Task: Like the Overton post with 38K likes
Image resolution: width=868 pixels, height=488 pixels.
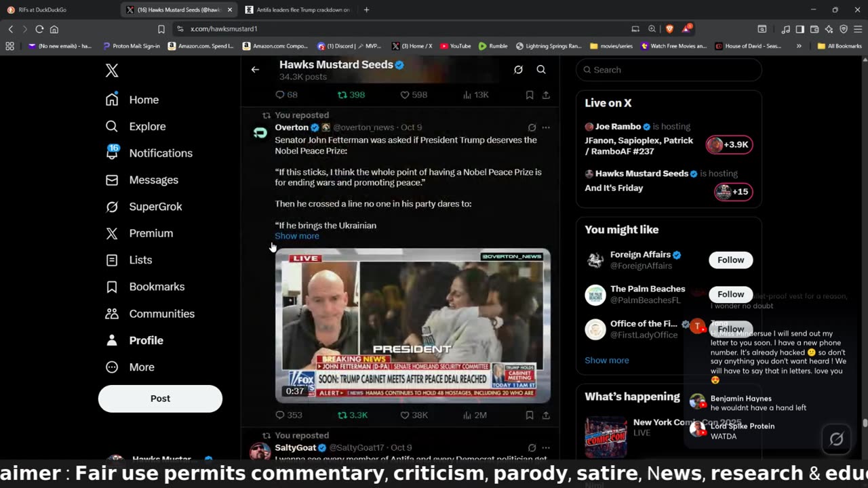Action: tap(414, 415)
